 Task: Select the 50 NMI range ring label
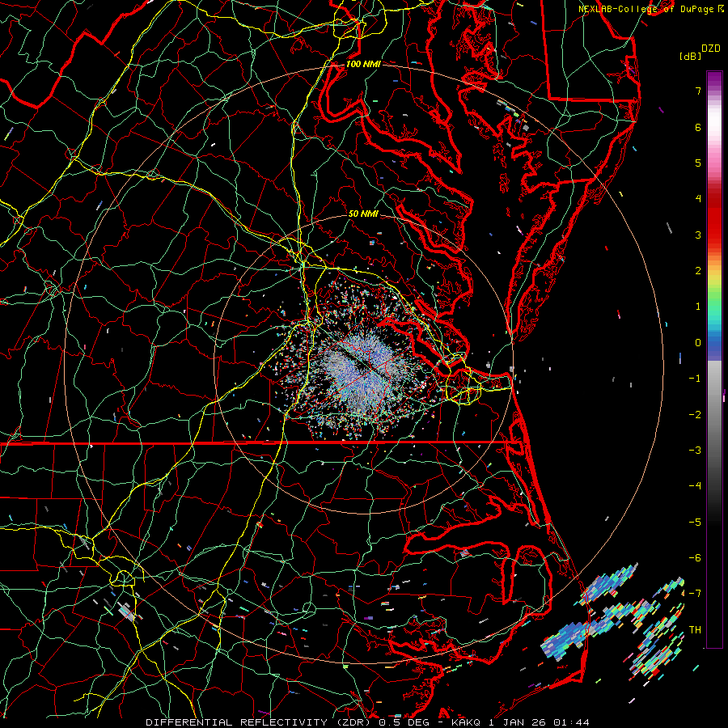coord(363,214)
